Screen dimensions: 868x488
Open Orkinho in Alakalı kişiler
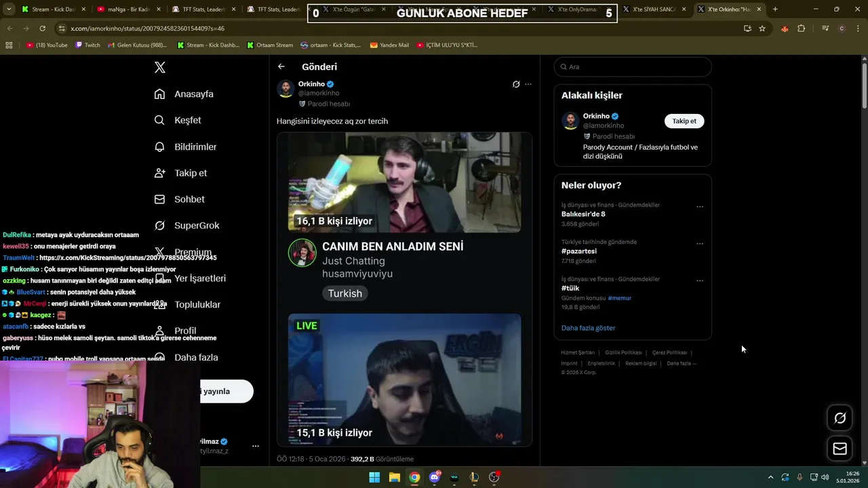click(x=596, y=116)
